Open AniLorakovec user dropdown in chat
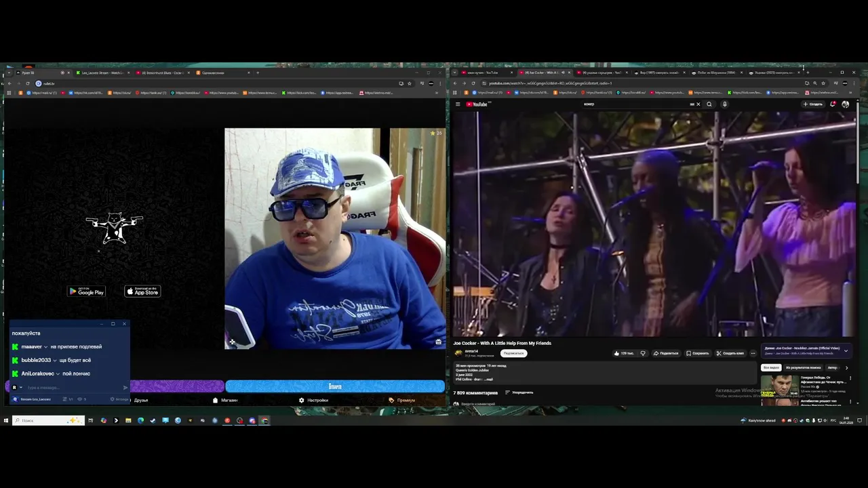 coord(58,374)
